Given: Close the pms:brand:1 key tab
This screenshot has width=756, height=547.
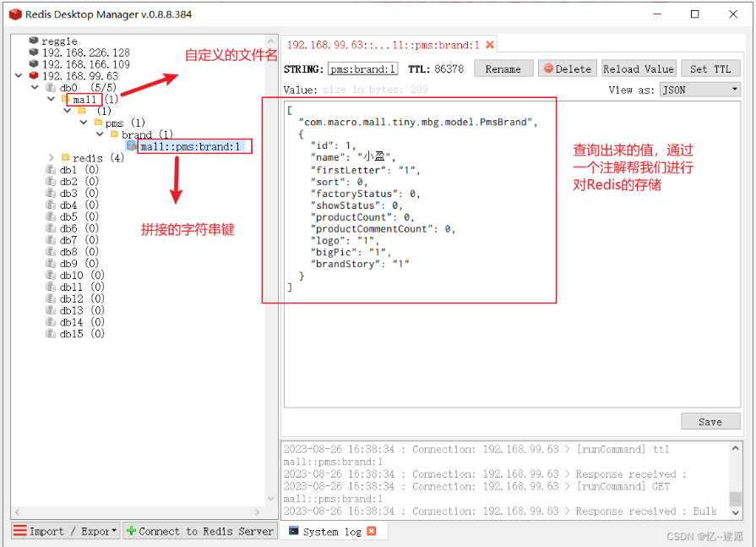Looking at the screenshot, I should [490, 44].
